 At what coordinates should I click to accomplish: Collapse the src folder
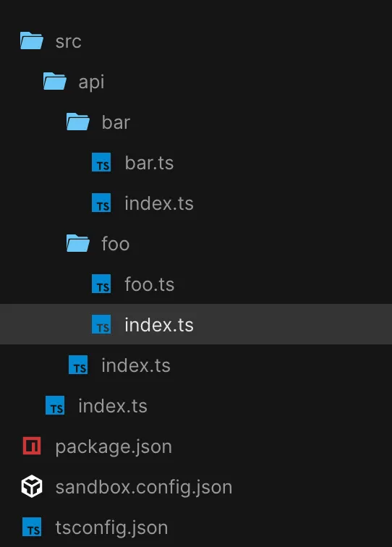pos(69,41)
